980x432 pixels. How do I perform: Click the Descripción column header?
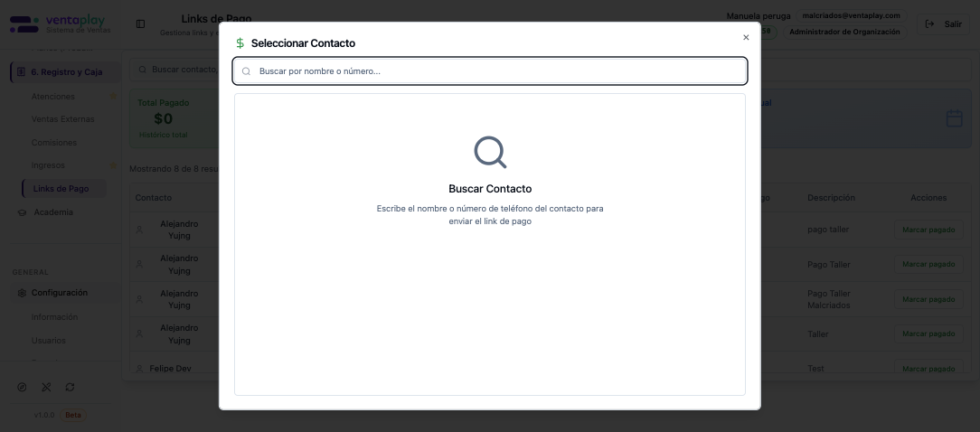click(x=831, y=198)
